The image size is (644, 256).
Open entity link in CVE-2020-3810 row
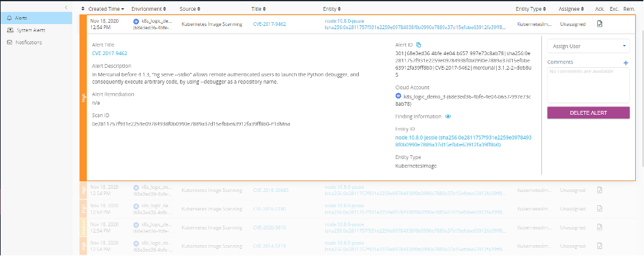coord(415,227)
